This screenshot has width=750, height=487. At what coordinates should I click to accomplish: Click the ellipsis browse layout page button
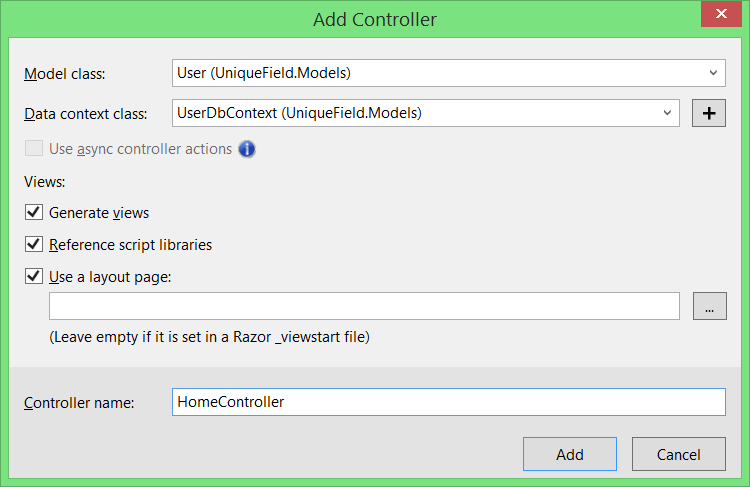pyautogui.click(x=709, y=306)
